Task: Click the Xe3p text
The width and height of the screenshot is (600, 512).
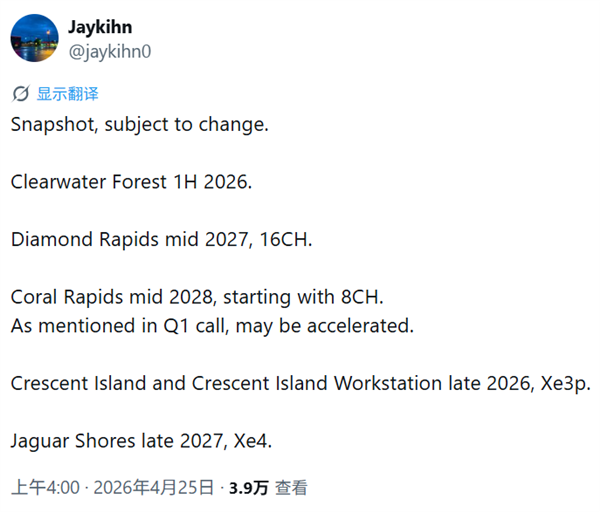Action: [566, 382]
